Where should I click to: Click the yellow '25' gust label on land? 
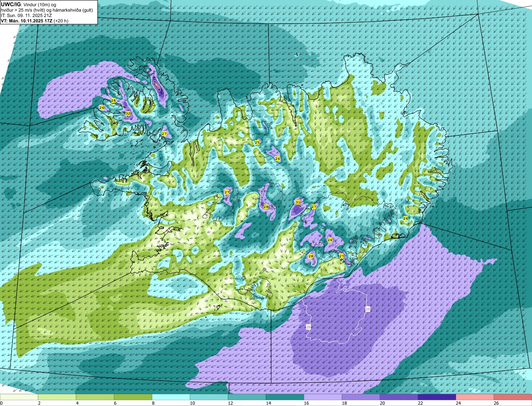257,142
